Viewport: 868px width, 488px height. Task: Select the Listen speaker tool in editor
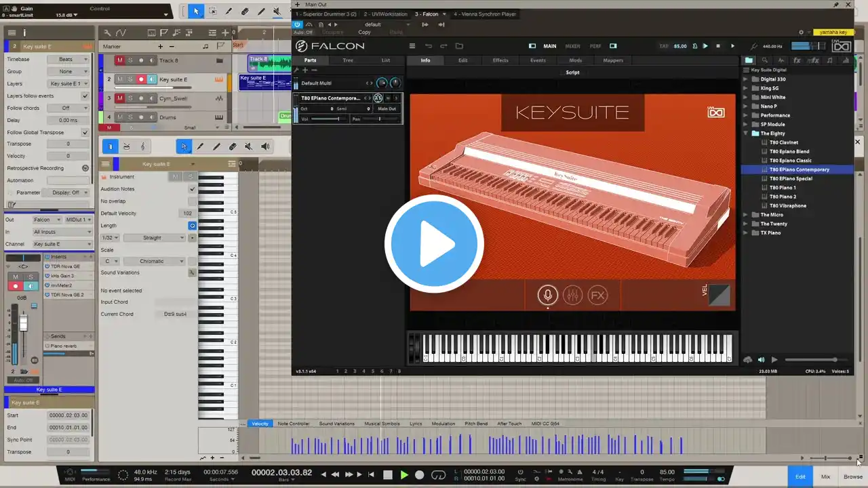coord(265,146)
